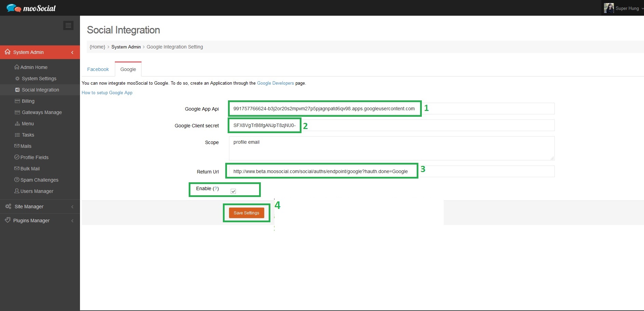Viewport: 644px width, 311px height.
Task: Click the System Admin home icon
Action: (8, 52)
